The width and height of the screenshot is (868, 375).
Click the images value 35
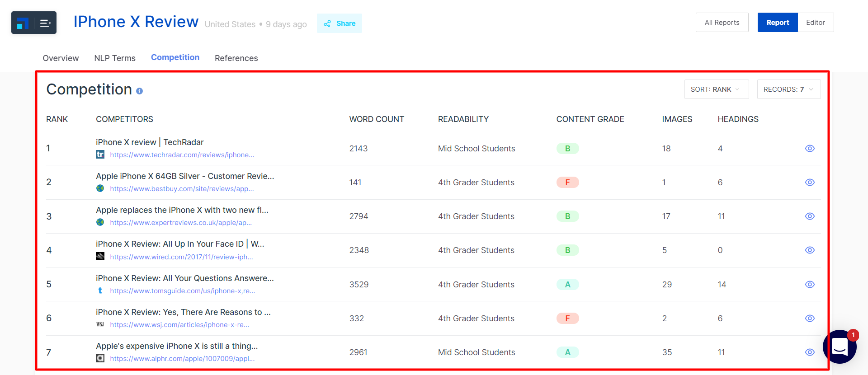click(667, 352)
